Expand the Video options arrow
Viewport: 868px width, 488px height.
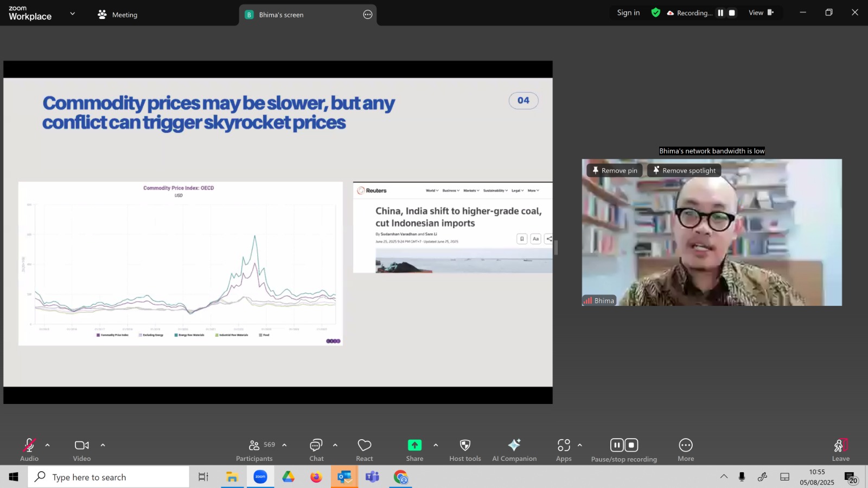[x=103, y=445]
